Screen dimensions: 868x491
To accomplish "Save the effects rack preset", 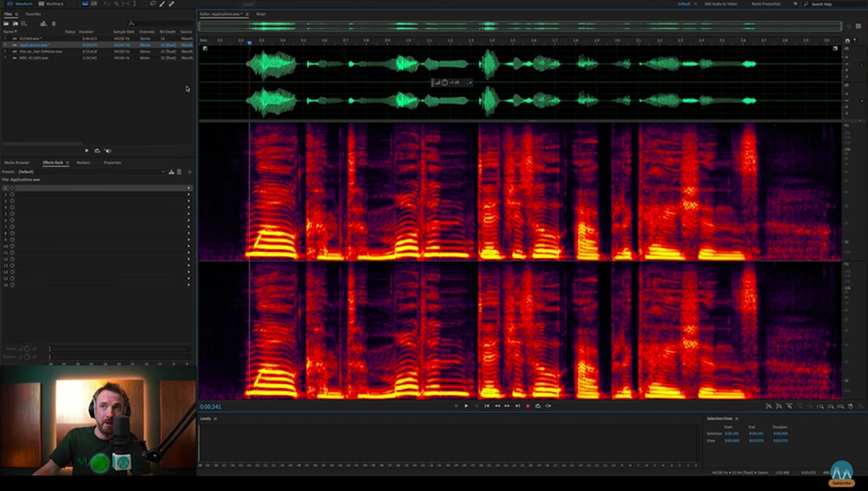I will 171,171.
